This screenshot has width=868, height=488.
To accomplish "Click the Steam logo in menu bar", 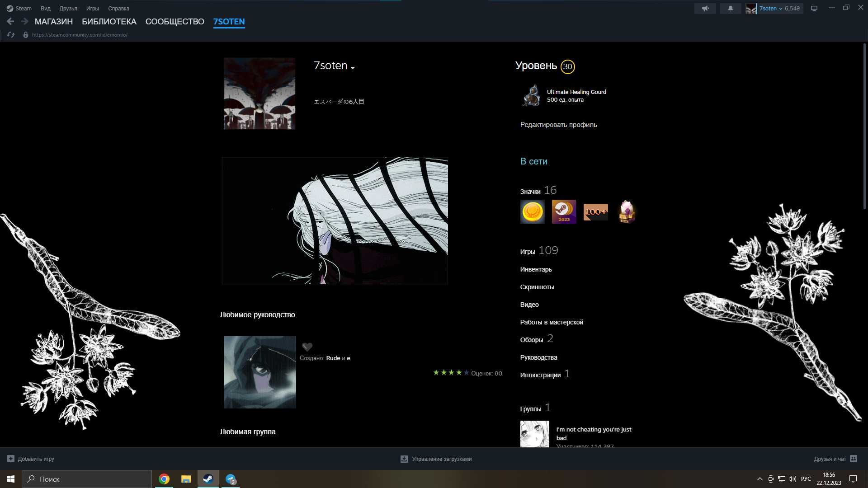I will coord(9,8).
